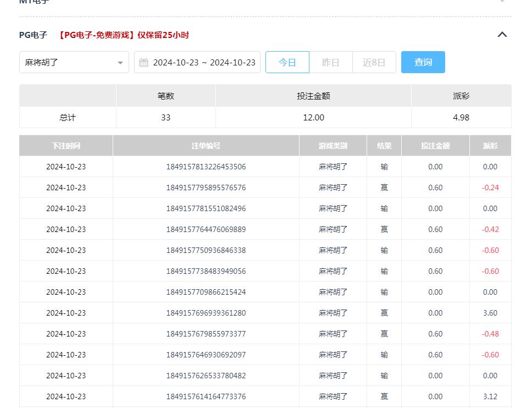Select bet number 1849157813226453506
532x408 pixels.
click(x=206, y=167)
